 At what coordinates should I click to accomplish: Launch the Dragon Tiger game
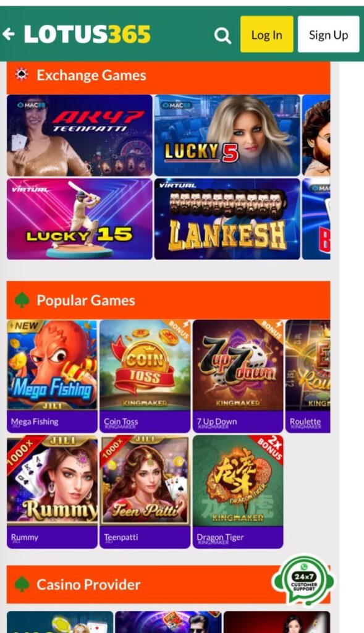pyautogui.click(x=238, y=491)
